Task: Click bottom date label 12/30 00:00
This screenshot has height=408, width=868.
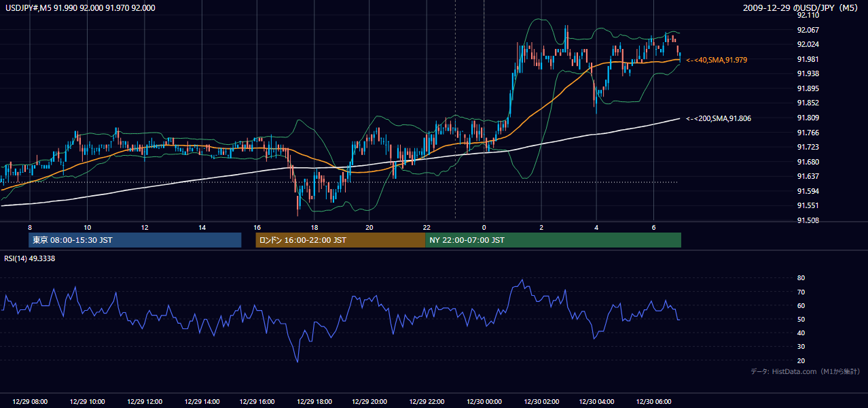Action: 484,402
